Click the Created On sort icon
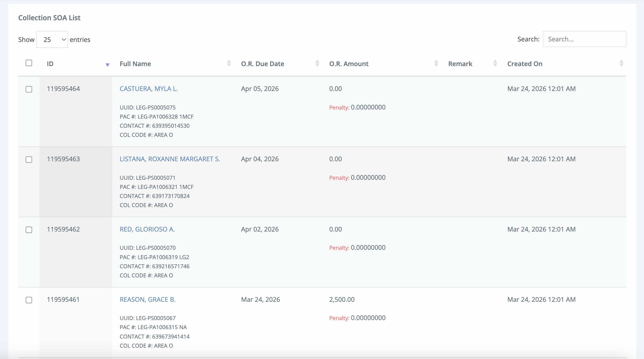644x359 pixels. (621, 63)
